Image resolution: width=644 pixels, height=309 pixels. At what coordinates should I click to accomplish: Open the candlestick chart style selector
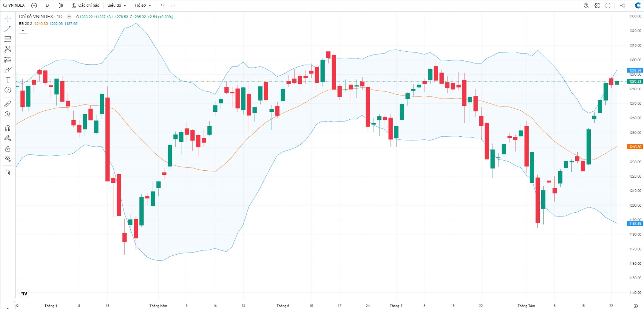(61, 5)
